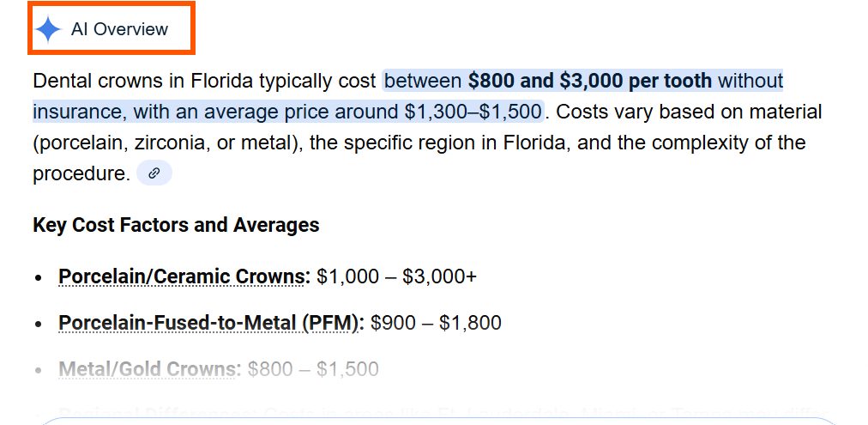
Task: Open the Porcelain/Ceramic Crowns link
Action: coord(184,276)
